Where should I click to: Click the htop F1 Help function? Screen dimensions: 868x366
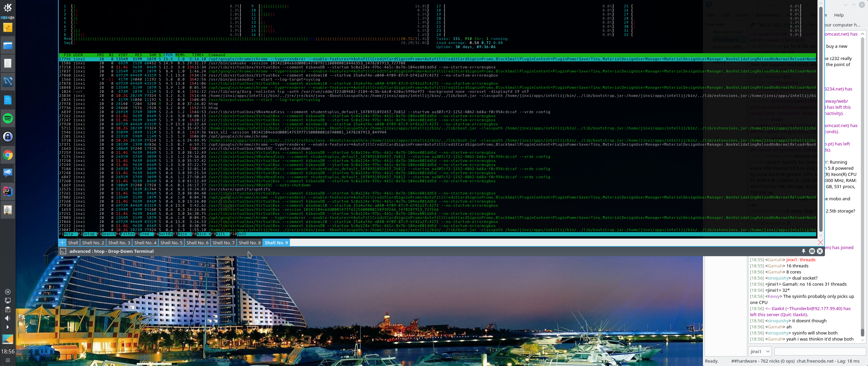point(68,234)
